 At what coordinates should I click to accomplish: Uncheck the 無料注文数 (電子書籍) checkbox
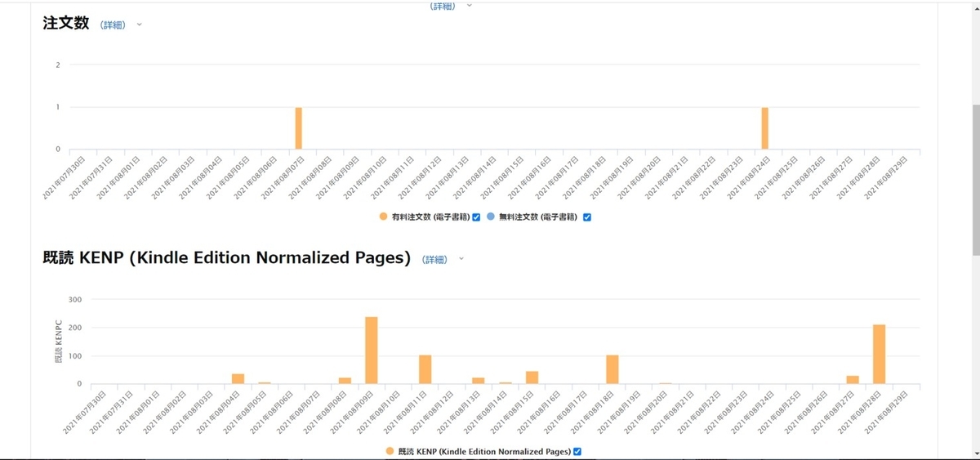coord(586,217)
